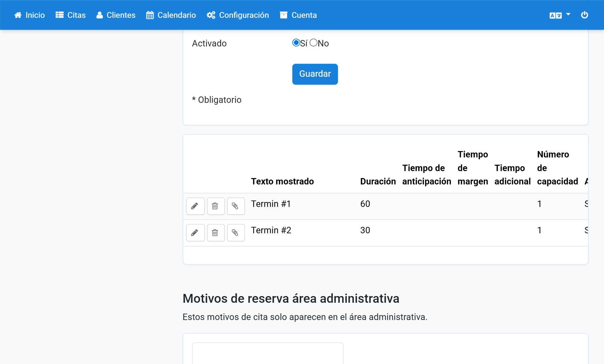The height and width of the screenshot is (364, 604).
Task: Delete Termin #1 using the trash icon
Action: click(x=216, y=206)
